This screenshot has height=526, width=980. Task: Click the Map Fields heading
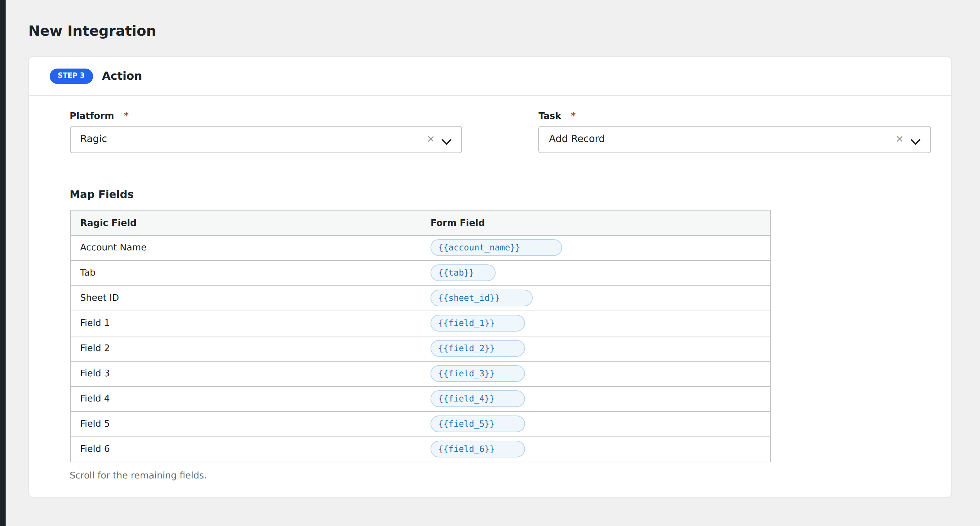tap(101, 194)
